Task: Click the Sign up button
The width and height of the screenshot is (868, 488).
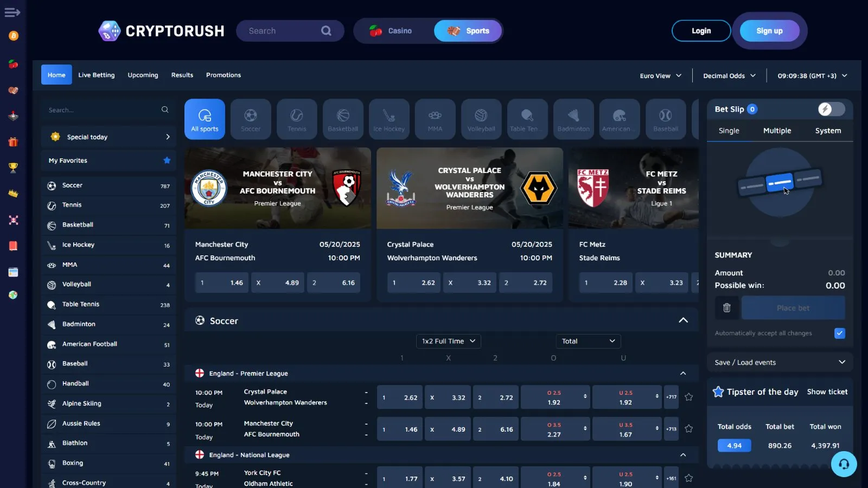Action: coord(769,31)
